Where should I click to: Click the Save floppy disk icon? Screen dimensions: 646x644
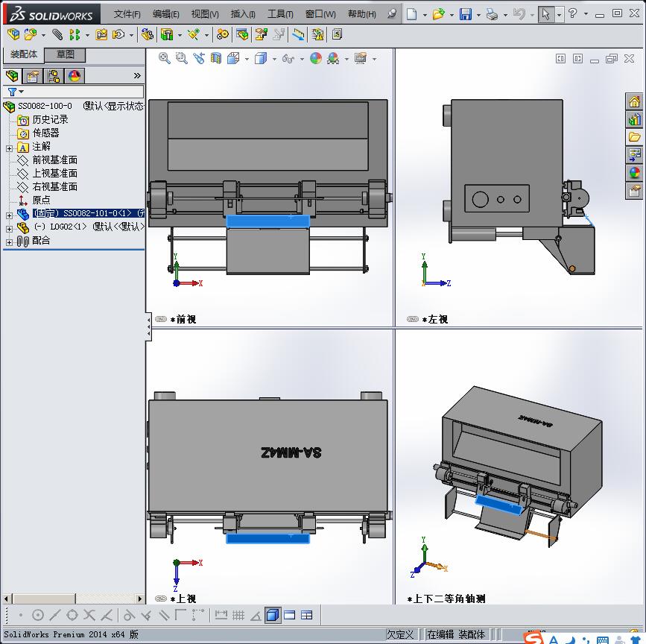(x=466, y=14)
